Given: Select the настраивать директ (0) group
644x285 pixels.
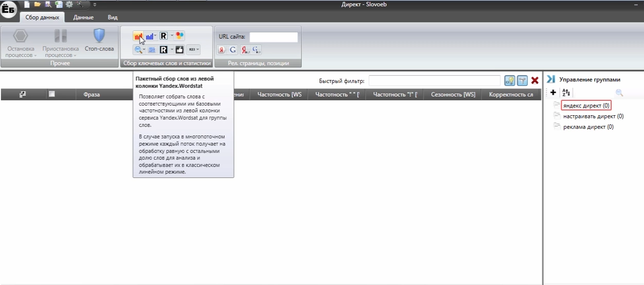Looking at the screenshot, I should 593,116.
